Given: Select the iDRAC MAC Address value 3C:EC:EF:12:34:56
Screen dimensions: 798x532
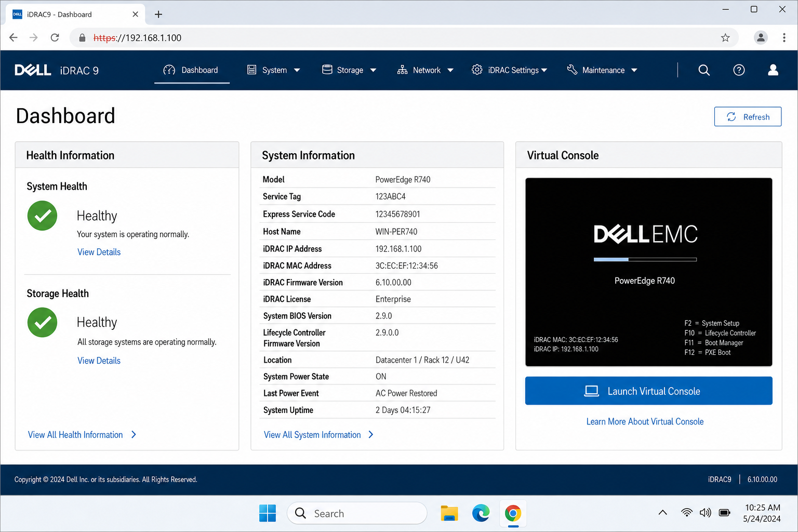Looking at the screenshot, I should pyautogui.click(x=407, y=265).
